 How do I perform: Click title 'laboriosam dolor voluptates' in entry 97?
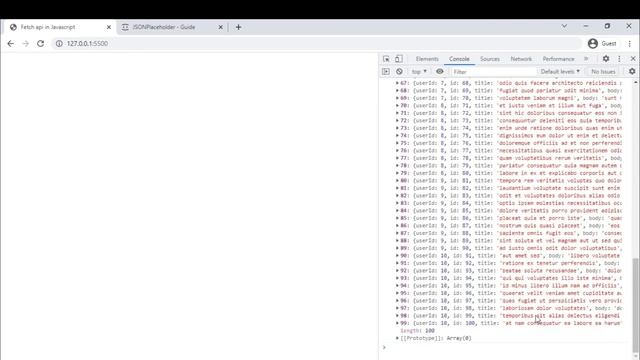coord(545,308)
